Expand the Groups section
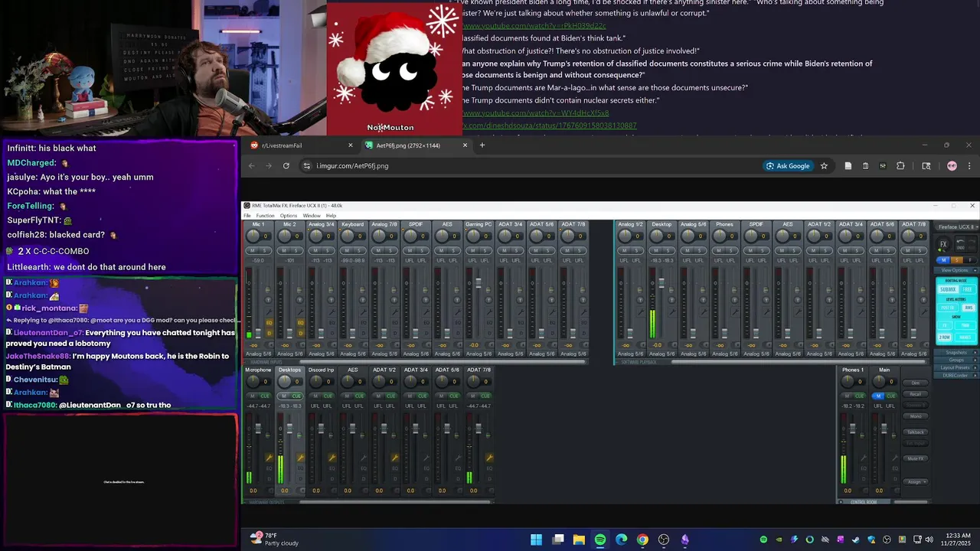 pos(956,360)
